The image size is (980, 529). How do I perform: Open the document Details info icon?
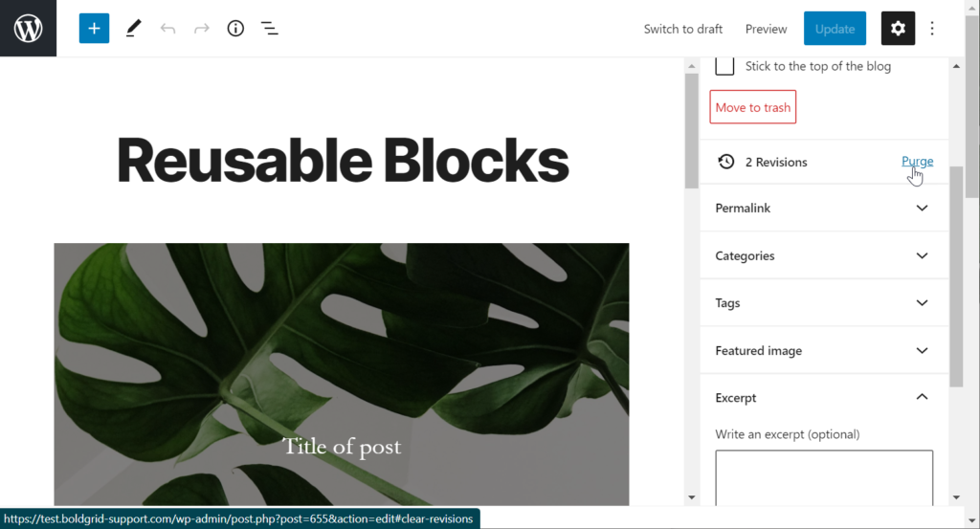(x=235, y=29)
